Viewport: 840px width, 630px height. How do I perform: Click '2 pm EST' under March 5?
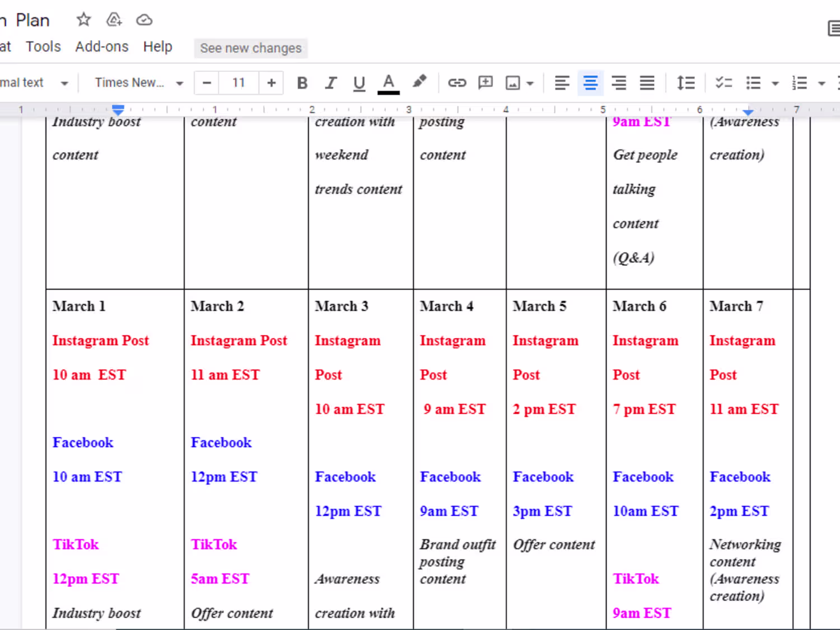[544, 409]
